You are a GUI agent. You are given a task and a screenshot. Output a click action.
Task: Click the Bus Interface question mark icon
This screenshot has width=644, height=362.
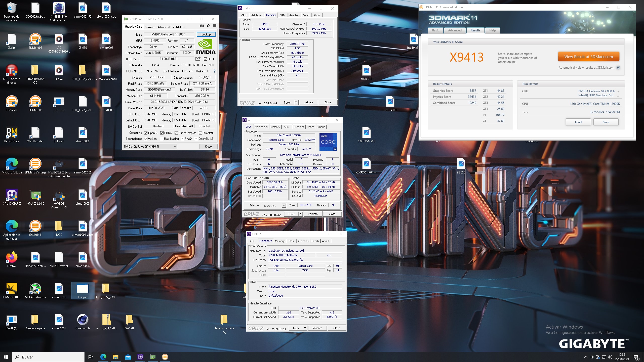click(215, 71)
